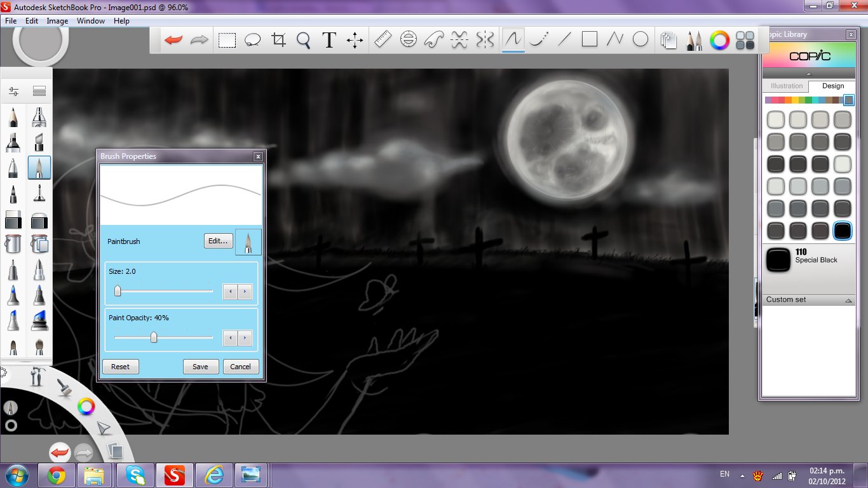Open the color wheel in corner lagoon

86,407
